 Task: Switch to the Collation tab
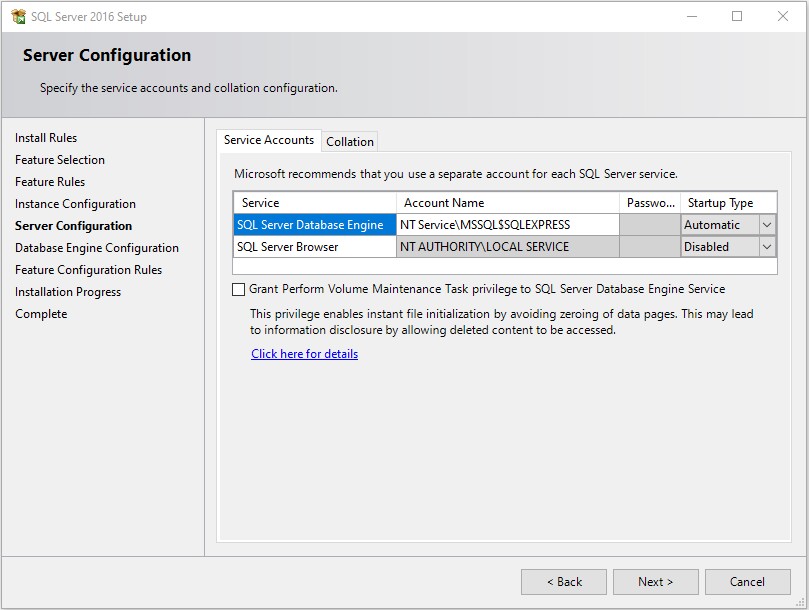(350, 142)
